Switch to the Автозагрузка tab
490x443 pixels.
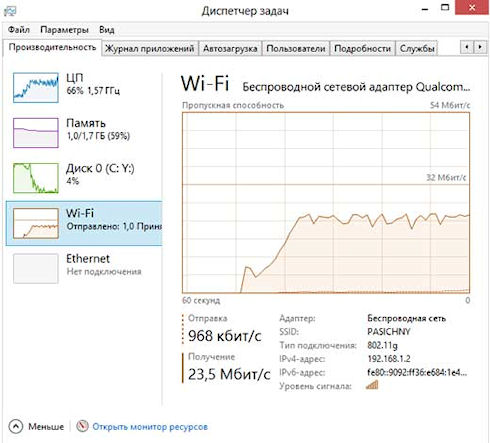230,49
